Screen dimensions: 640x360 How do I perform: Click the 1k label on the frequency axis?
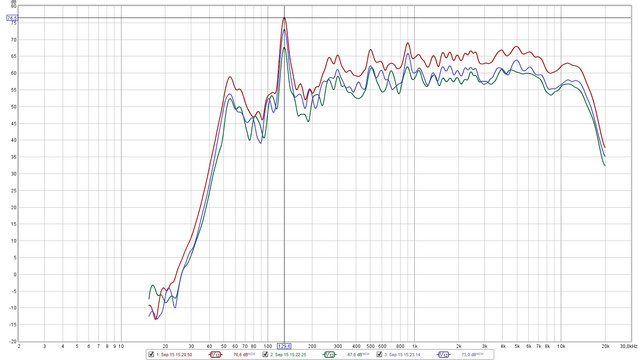tap(414, 346)
